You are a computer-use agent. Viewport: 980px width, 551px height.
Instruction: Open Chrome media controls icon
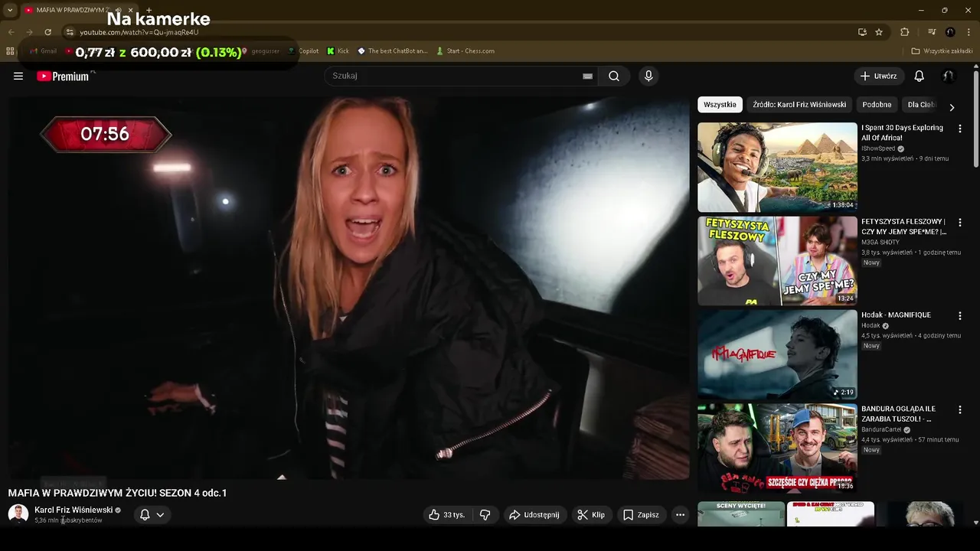(932, 32)
